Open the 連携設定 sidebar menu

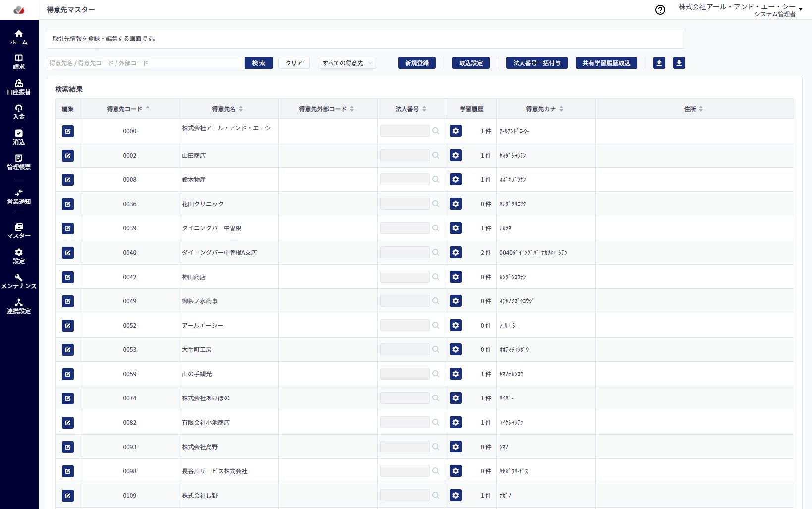(x=19, y=306)
